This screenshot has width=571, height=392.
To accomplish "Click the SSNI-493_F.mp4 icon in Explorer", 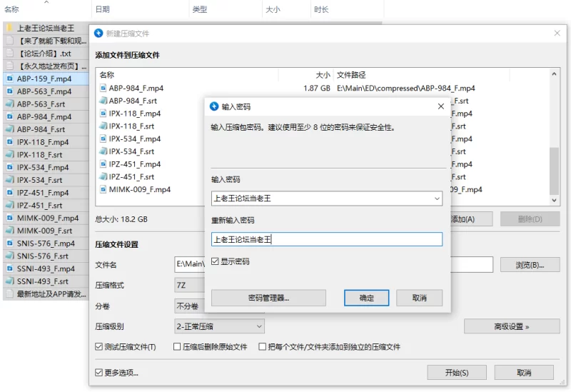I will tap(10, 268).
